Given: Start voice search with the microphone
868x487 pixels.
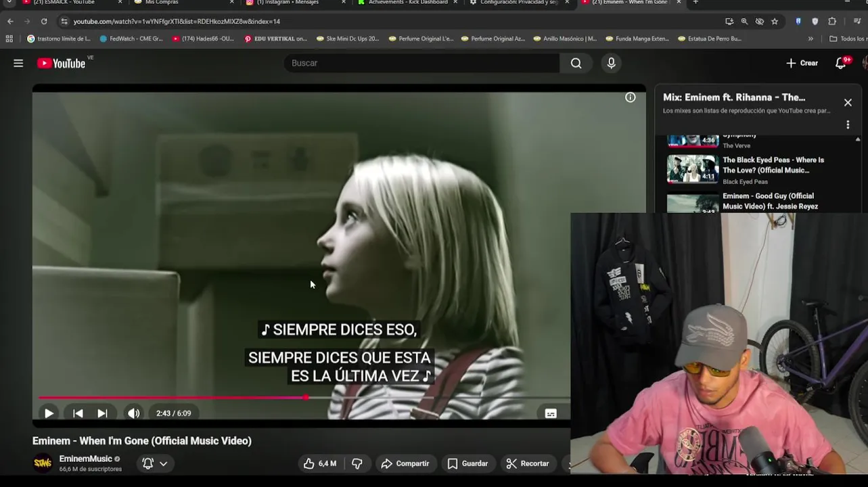Looking at the screenshot, I should click(x=611, y=63).
